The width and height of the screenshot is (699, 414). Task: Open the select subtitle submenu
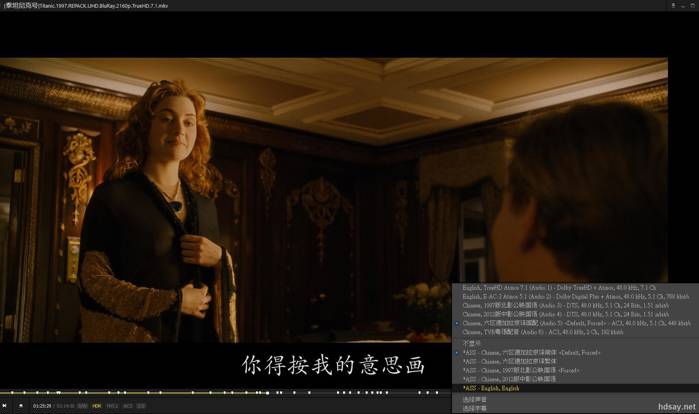[x=575, y=408]
